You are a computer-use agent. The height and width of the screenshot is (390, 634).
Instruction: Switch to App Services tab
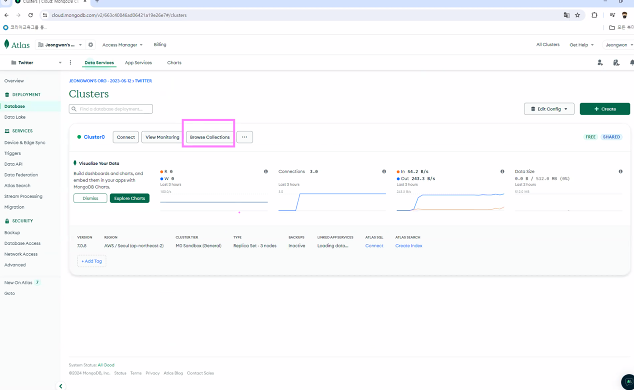pyautogui.click(x=138, y=63)
